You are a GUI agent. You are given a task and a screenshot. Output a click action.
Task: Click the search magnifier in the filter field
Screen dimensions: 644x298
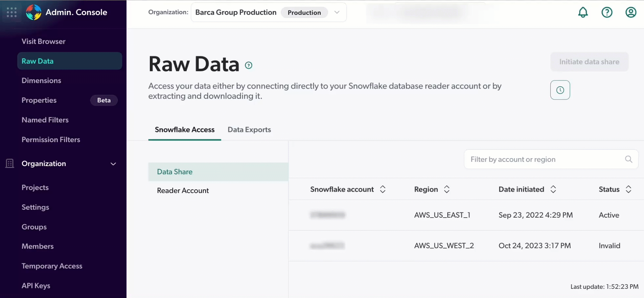(629, 159)
